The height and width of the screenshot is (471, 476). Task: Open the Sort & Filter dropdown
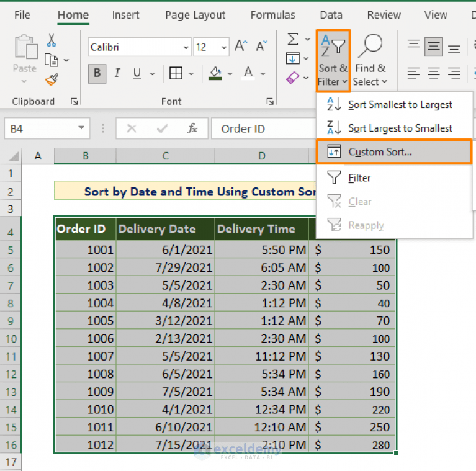click(x=333, y=61)
